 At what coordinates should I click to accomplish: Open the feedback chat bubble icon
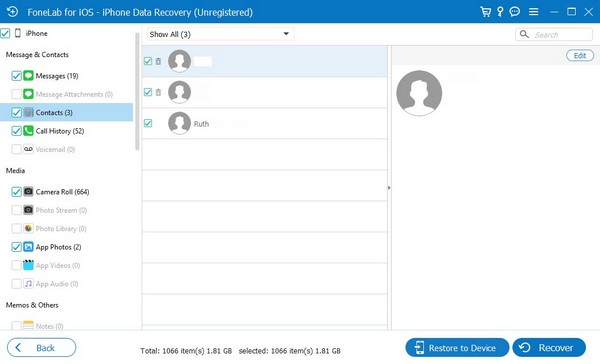click(x=515, y=12)
